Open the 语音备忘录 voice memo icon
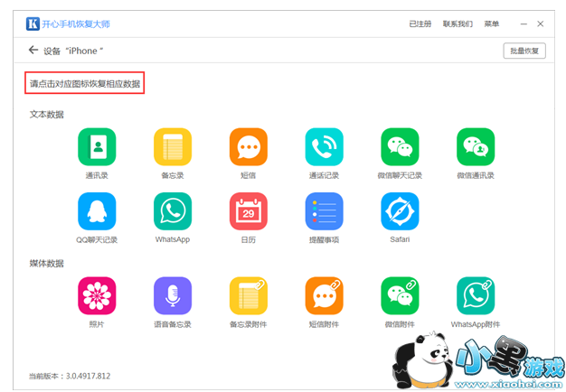 (173, 295)
